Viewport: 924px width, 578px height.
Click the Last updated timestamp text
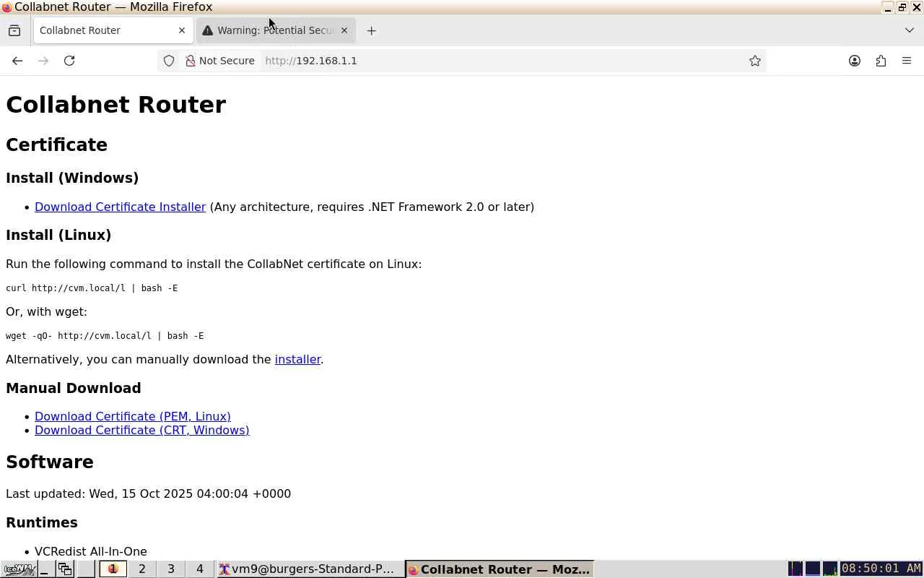(x=148, y=493)
